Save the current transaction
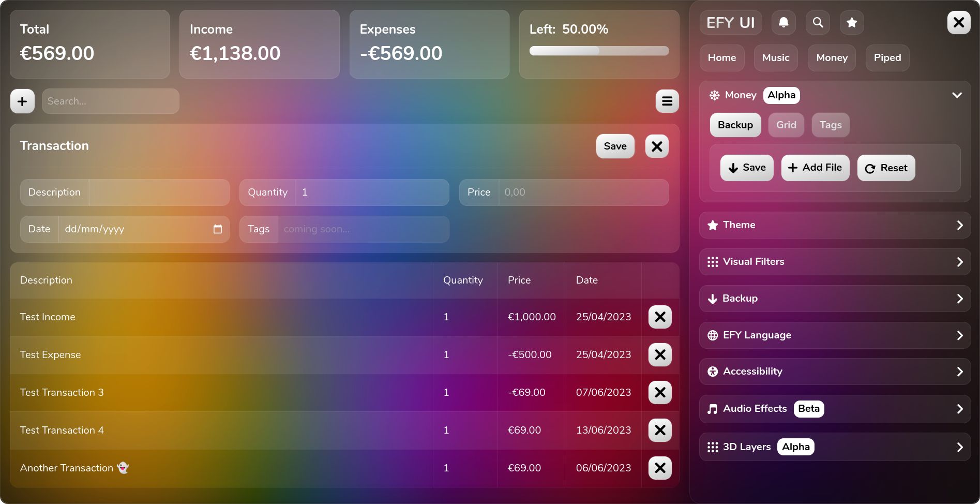 [615, 146]
